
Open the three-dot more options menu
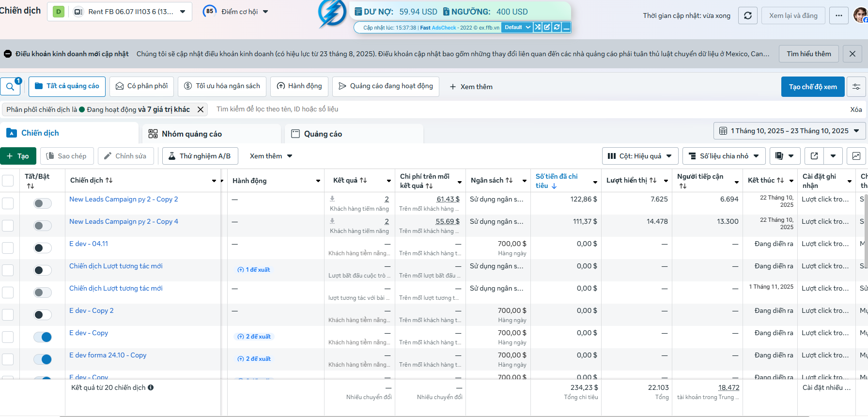(839, 15)
